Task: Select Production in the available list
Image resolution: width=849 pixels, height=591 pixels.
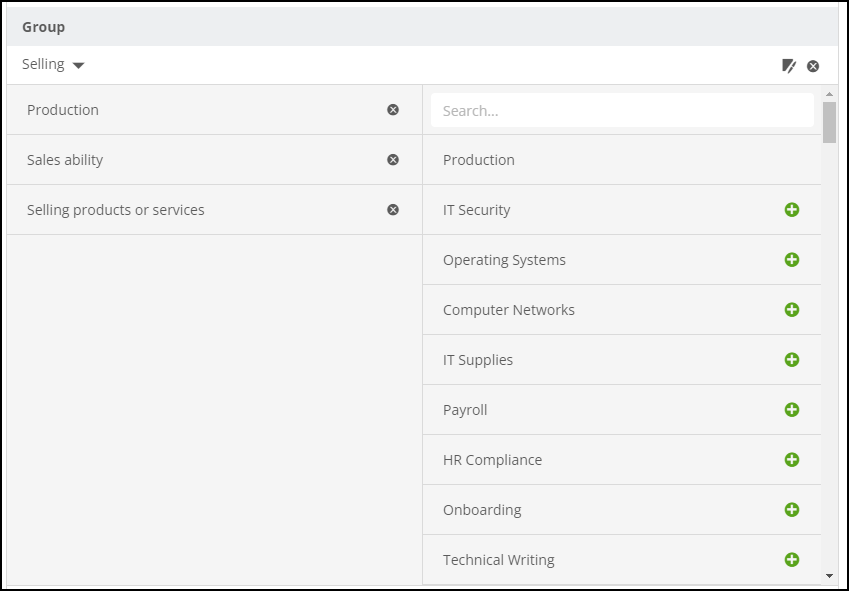Action: click(x=479, y=160)
